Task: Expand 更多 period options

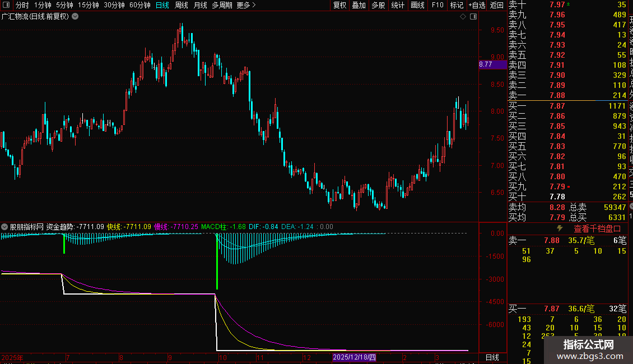Action: pos(246,5)
